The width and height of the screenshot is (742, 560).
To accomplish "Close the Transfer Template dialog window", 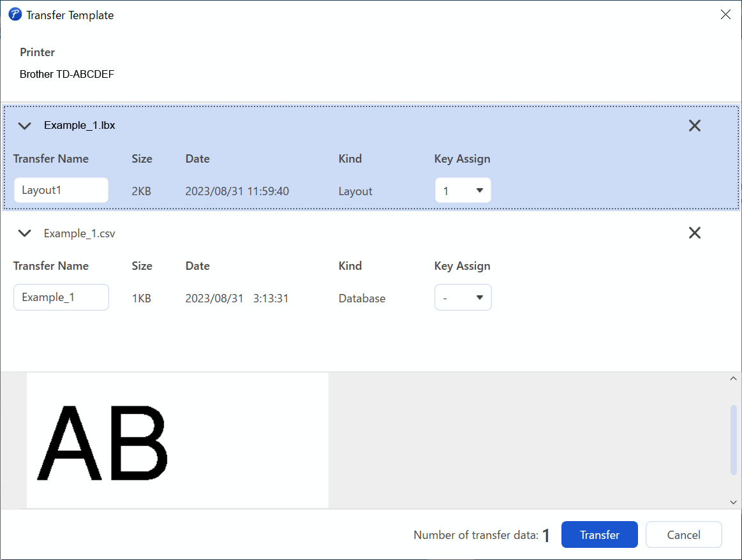I will pyautogui.click(x=725, y=15).
